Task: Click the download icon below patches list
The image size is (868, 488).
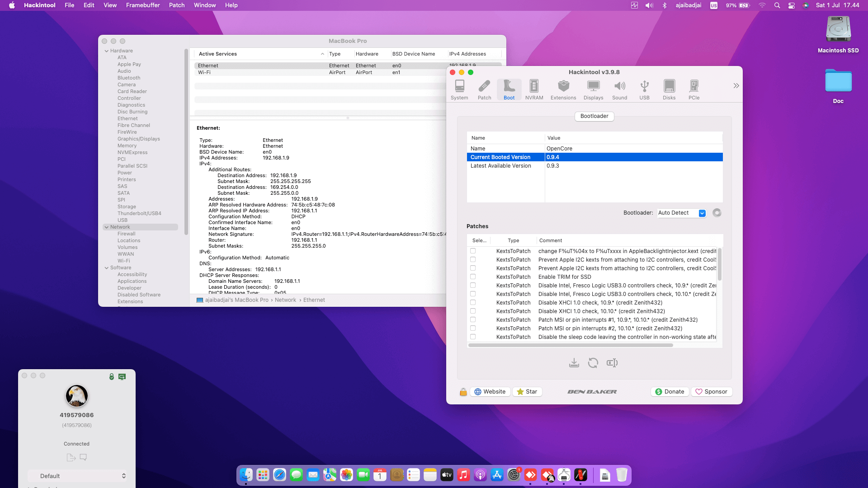Action: (574, 363)
